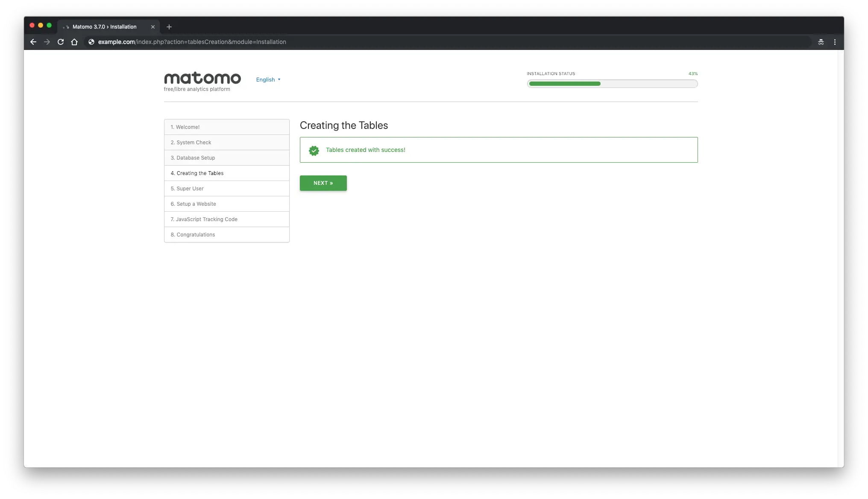868x499 pixels.
Task: Click the browser vertical scrollbar
Action: click(841, 258)
